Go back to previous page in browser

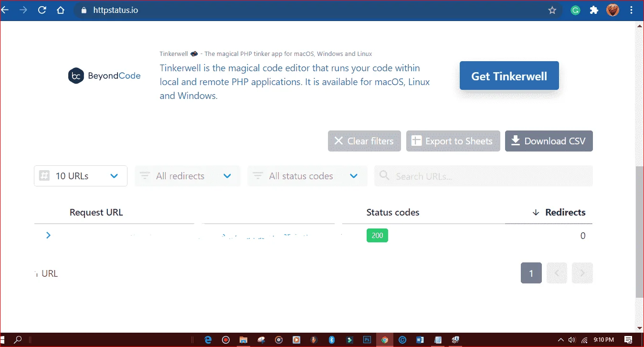(5, 10)
